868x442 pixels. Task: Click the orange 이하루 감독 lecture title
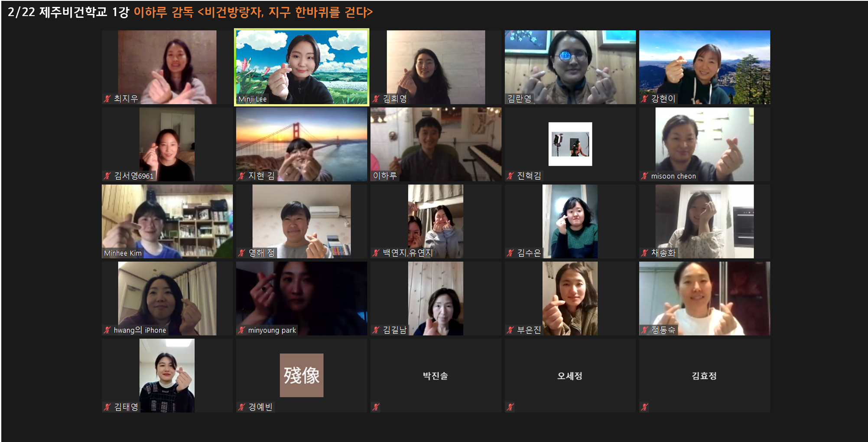tap(253, 12)
